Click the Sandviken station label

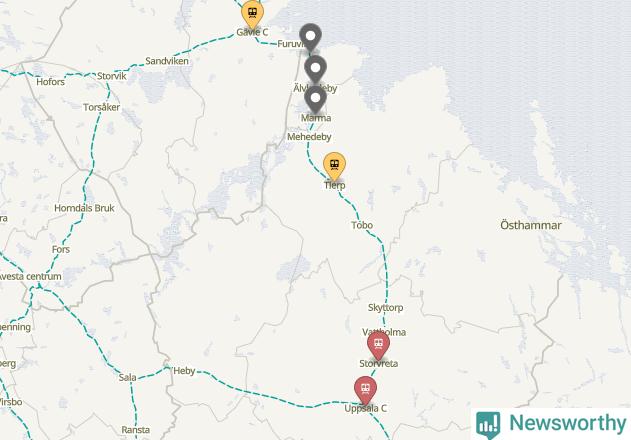[167, 61]
